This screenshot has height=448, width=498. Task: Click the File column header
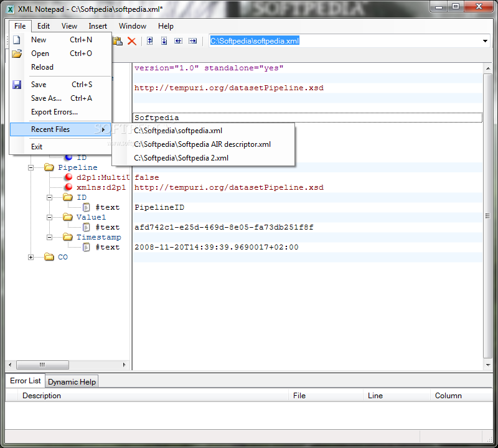pyautogui.click(x=326, y=396)
